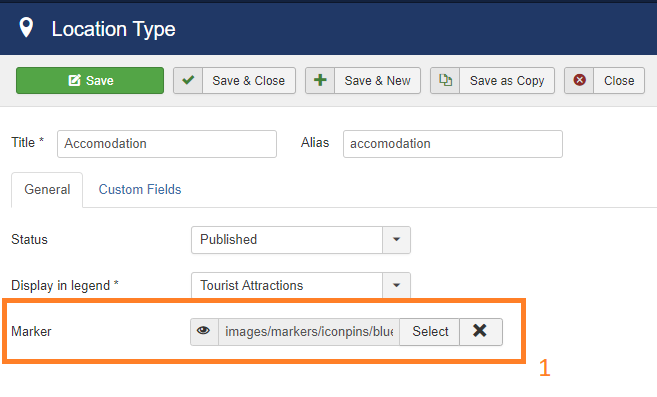Preview marker image with eye icon
This screenshot has height=397, width=657.
[x=204, y=331]
